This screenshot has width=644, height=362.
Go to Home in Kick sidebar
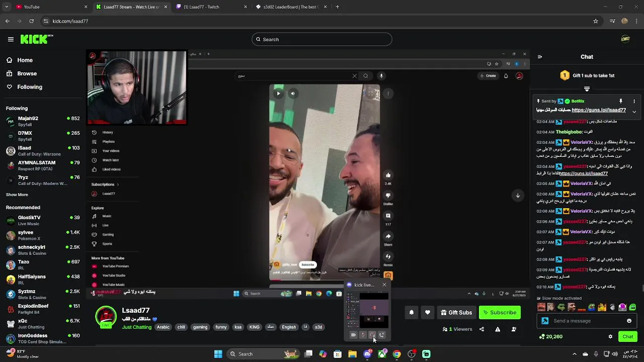click(x=25, y=60)
